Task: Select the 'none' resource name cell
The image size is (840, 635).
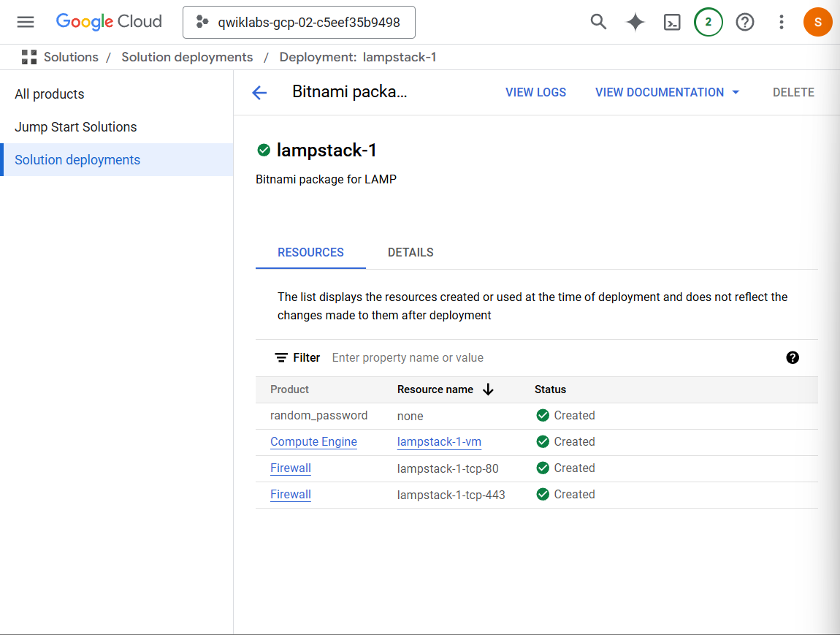Action: 410,417
